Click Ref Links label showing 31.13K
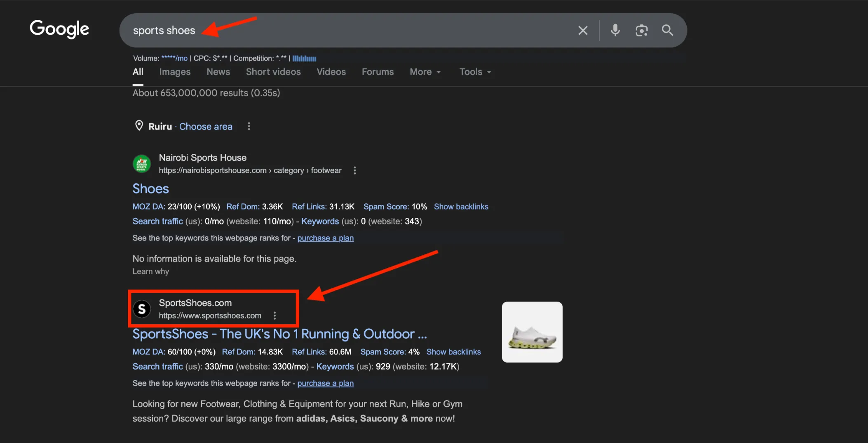The image size is (868, 443). [310, 207]
